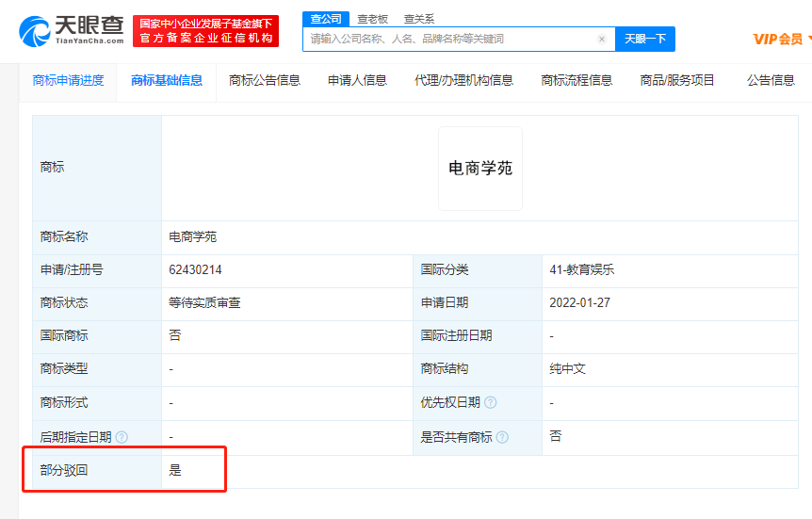Select the 查公司 search tab
The width and height of the screenshot is (812, 519).
click(x=326, y=19)
